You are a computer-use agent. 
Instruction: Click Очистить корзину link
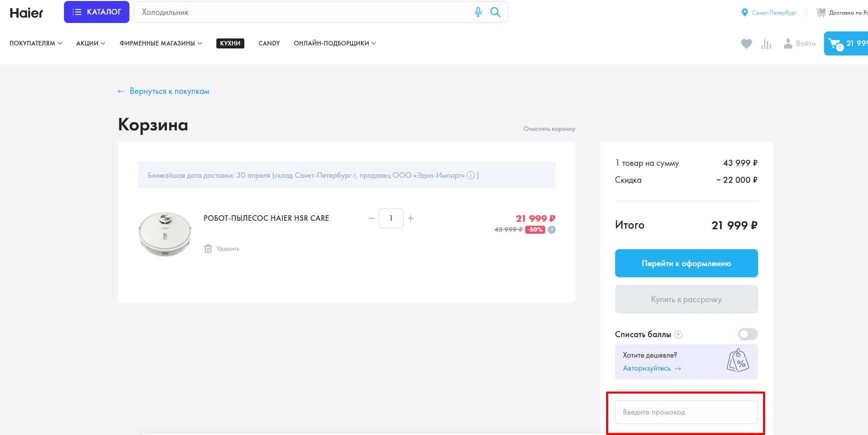549,129
